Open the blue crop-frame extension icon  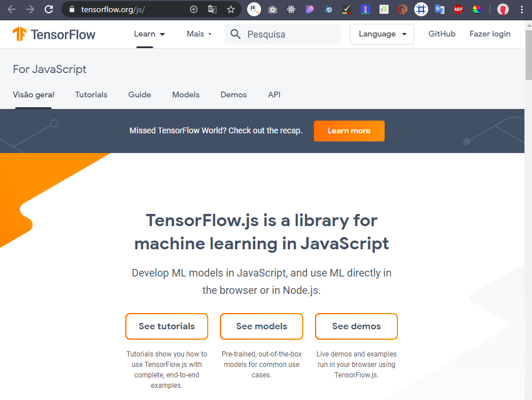(421, 9)
